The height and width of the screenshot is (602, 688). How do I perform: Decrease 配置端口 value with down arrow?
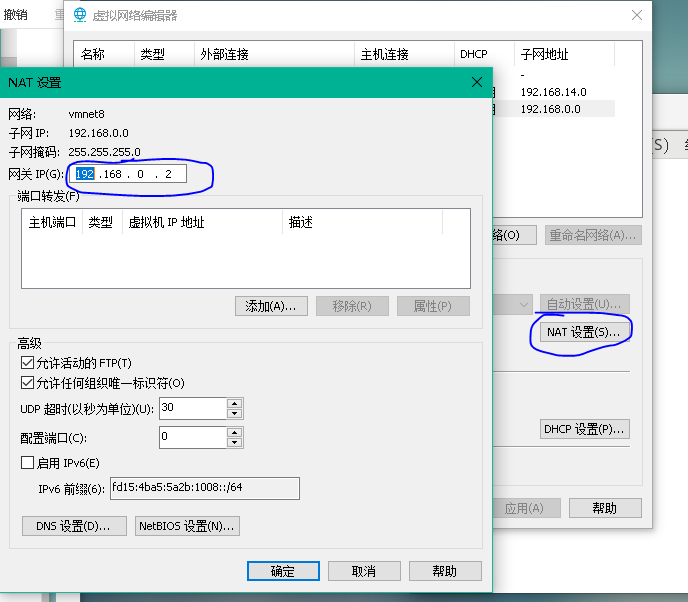coord(235,442)
